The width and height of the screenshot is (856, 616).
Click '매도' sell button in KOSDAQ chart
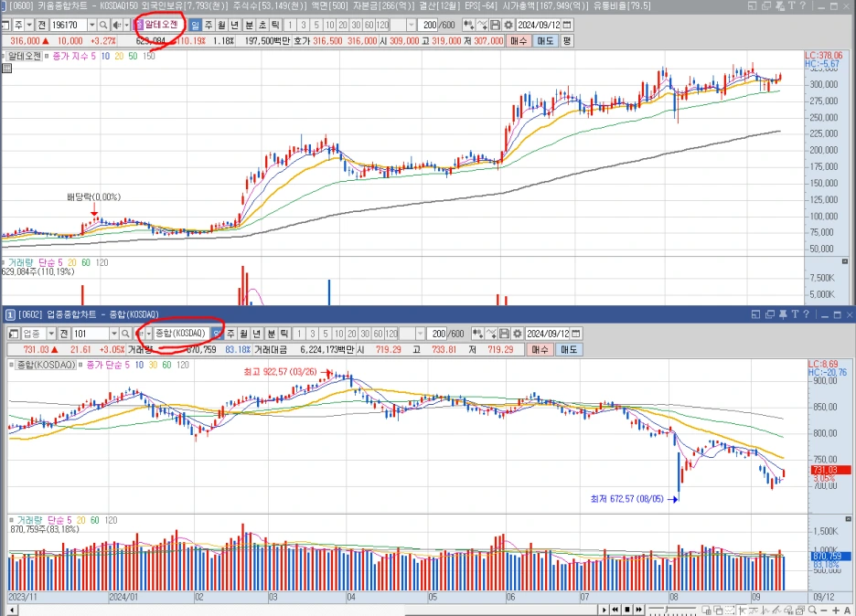[569, 349]
